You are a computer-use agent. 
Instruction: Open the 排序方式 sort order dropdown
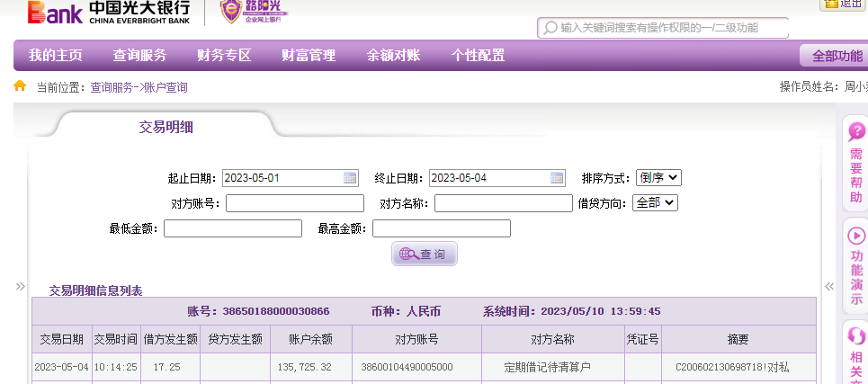(x=658, y=178)
